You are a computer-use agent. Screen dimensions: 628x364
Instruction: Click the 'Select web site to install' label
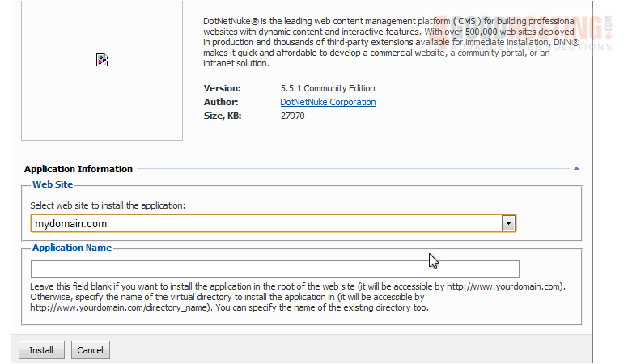108,205
